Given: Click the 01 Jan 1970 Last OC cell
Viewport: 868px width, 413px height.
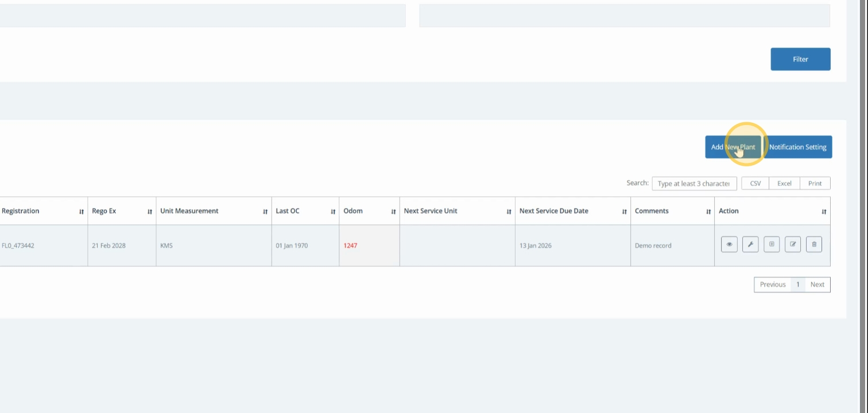Looking at the screenshot, I should (305, 246).
